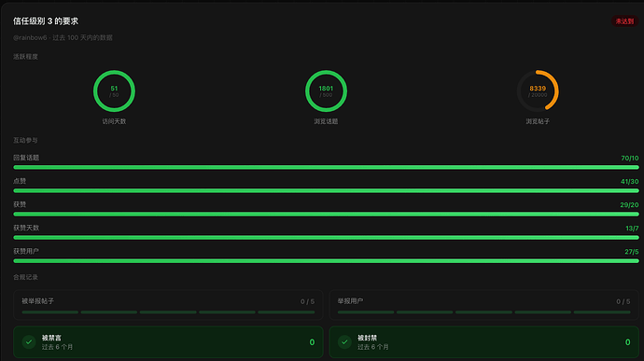Click the 70/10 value for 回复话题
The height and width of the screenshot is (361, 644).
click(630, 159)
